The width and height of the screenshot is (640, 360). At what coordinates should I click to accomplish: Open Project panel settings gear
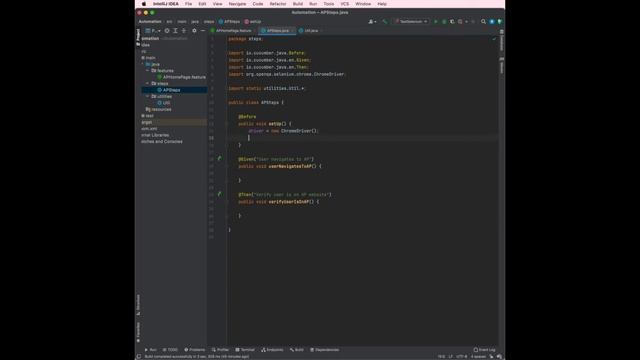click(x=194, y=31)
